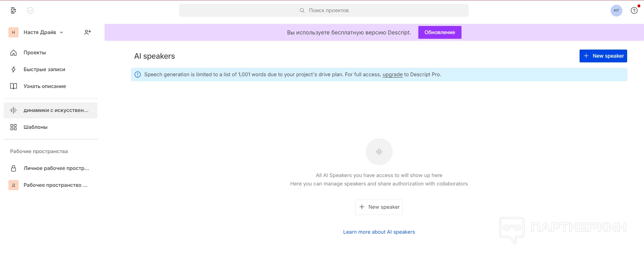Select динамики с искусствен... sidebar item
Viewport: 644px width, 262px height.
click(51, 110)
